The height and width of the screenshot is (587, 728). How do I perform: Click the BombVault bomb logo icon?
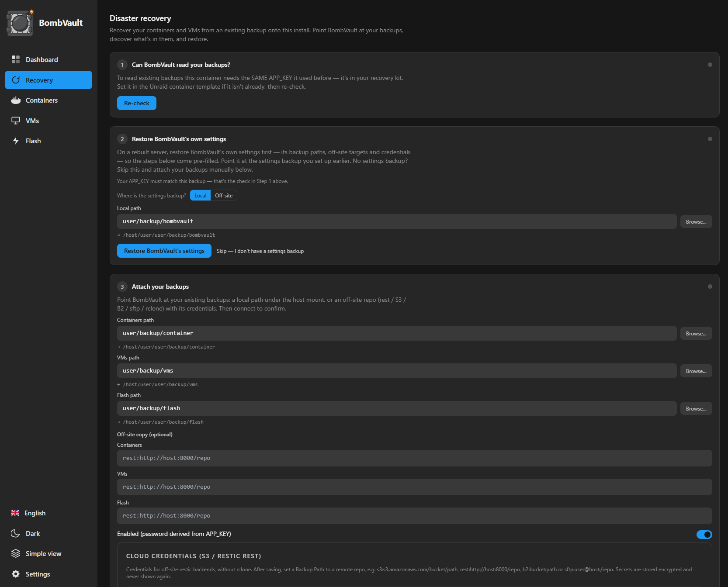click(20, 23)
